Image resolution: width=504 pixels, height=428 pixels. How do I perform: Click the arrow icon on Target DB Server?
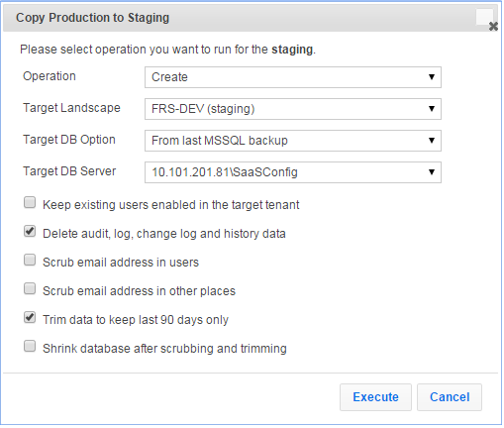point(431,172)
